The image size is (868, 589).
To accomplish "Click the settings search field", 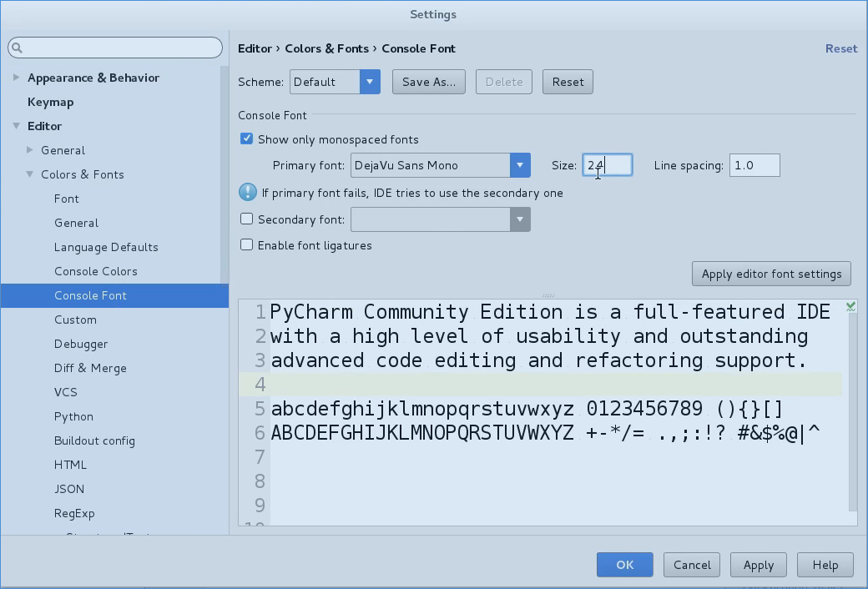I will tap(115, 48).
